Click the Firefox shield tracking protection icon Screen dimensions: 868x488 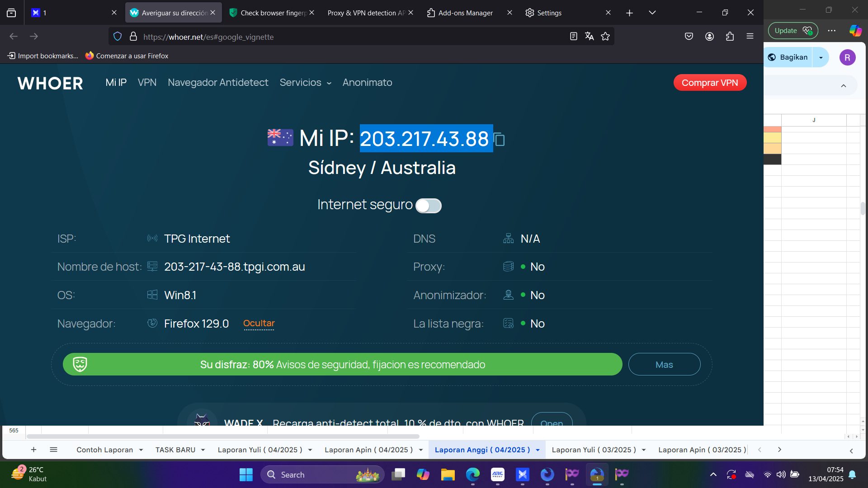click(x=118, y=37)
